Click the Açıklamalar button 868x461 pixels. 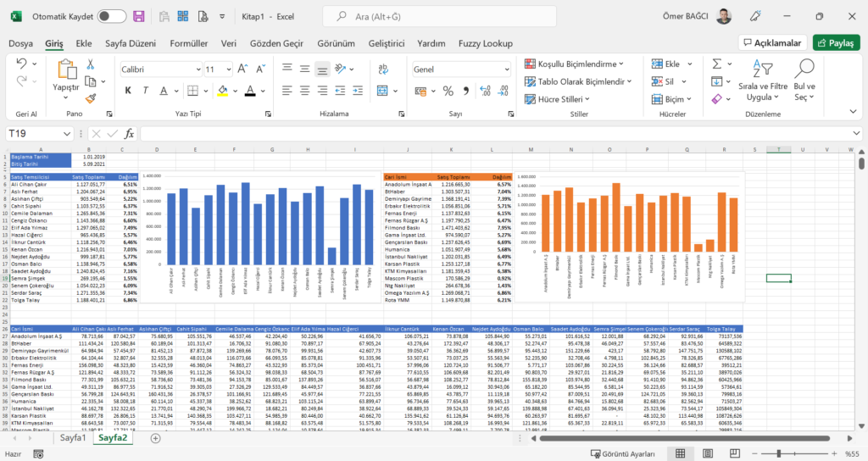coord(772,42)
